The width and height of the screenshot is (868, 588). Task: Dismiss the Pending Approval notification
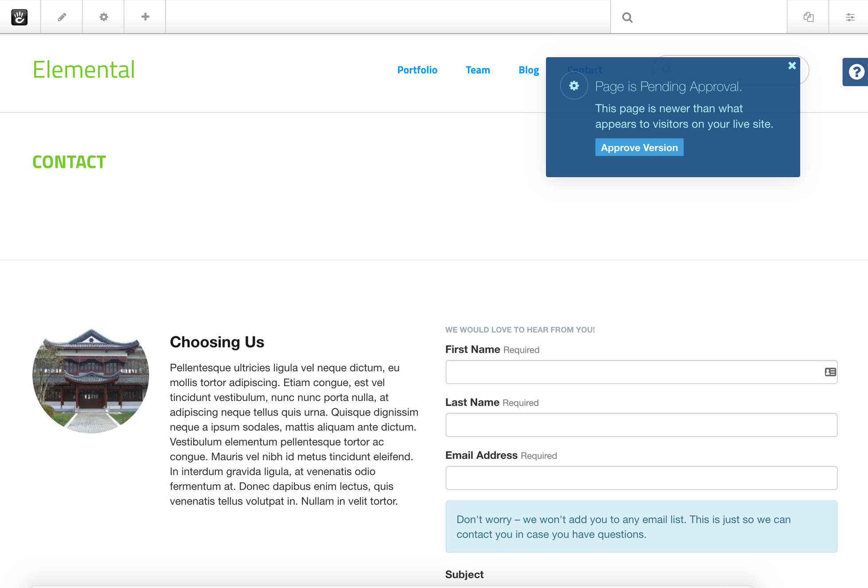pyautogui.click(x=792, y=65)
